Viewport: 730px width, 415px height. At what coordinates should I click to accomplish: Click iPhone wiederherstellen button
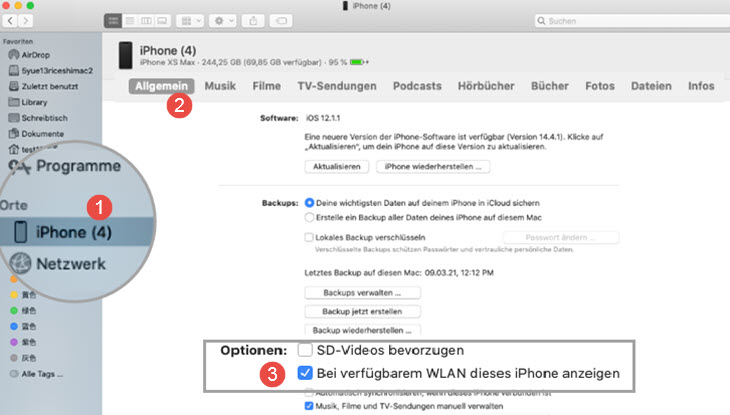click(433, 167)
